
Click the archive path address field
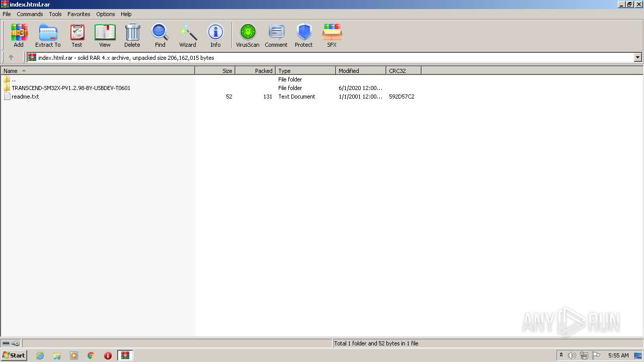tap(331, 57)
